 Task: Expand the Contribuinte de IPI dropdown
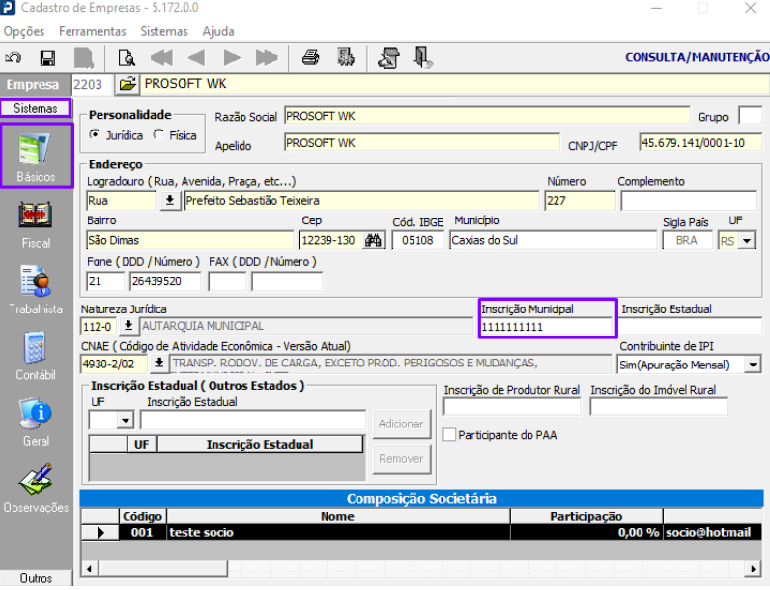[753, 365]
